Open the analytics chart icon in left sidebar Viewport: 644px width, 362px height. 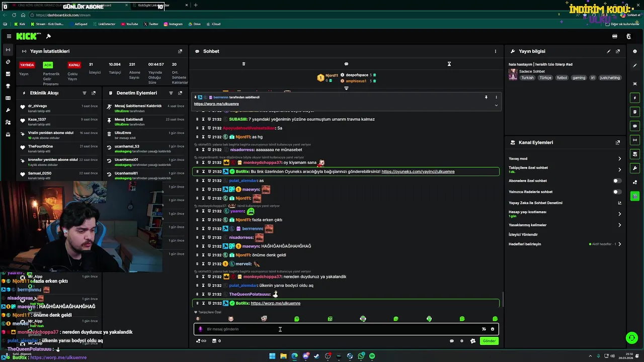(8, 74)
